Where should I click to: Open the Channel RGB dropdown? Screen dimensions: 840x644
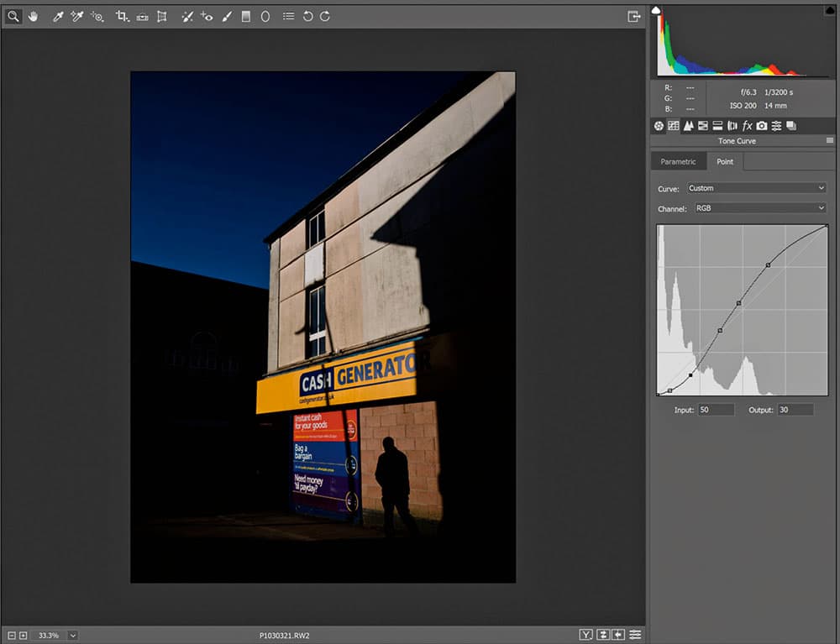tap(760, 208)
